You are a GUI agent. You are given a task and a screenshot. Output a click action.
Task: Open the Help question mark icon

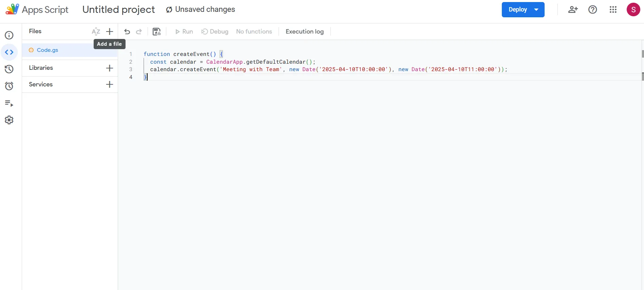(x=593, y=9)
